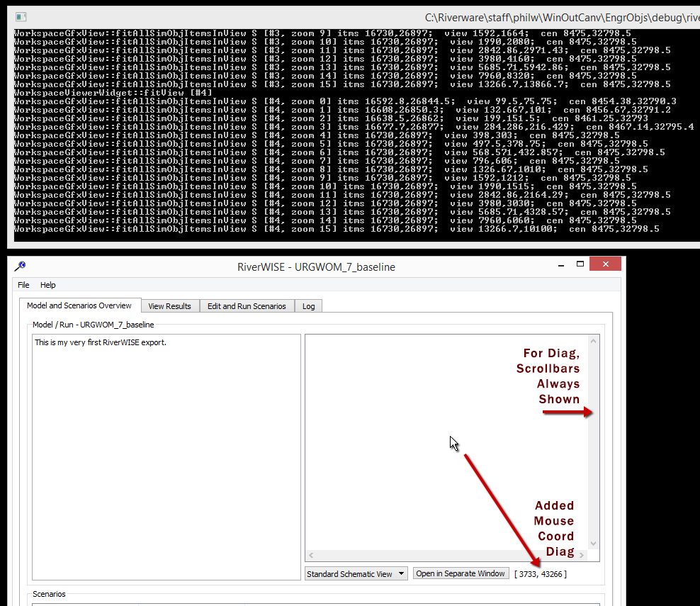Open the Log tab

click(x=308, y=306)
